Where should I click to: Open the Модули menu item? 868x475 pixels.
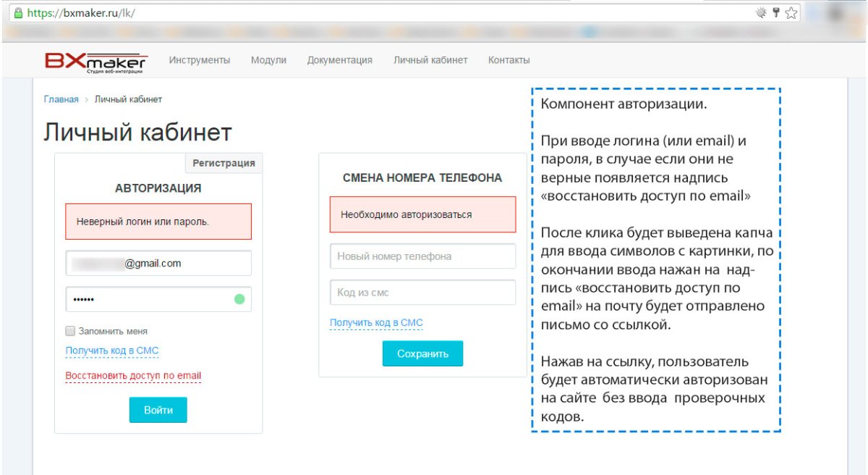(x=268, y=60)
